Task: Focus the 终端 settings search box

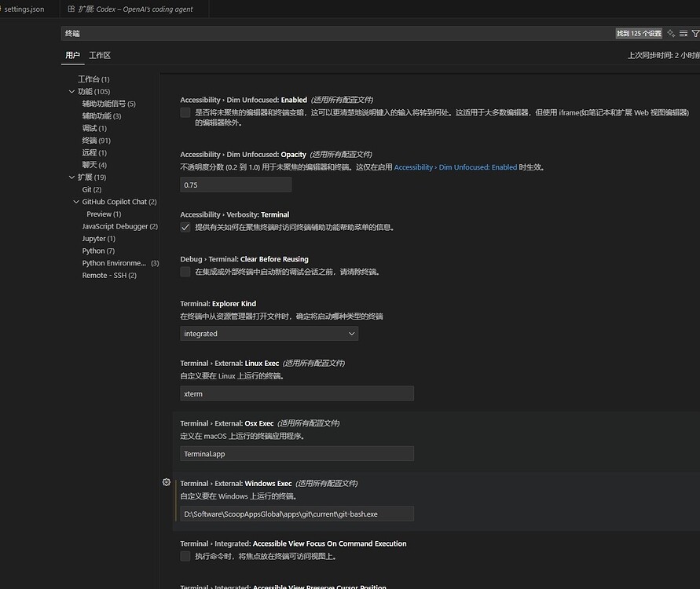Action: [x=337, y=34]
